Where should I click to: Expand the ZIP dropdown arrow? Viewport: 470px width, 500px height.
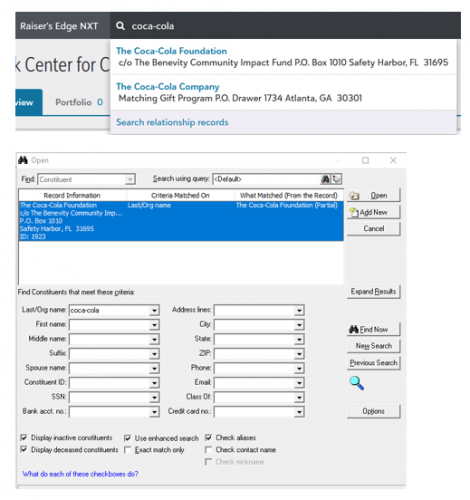(x=299, y=354)
